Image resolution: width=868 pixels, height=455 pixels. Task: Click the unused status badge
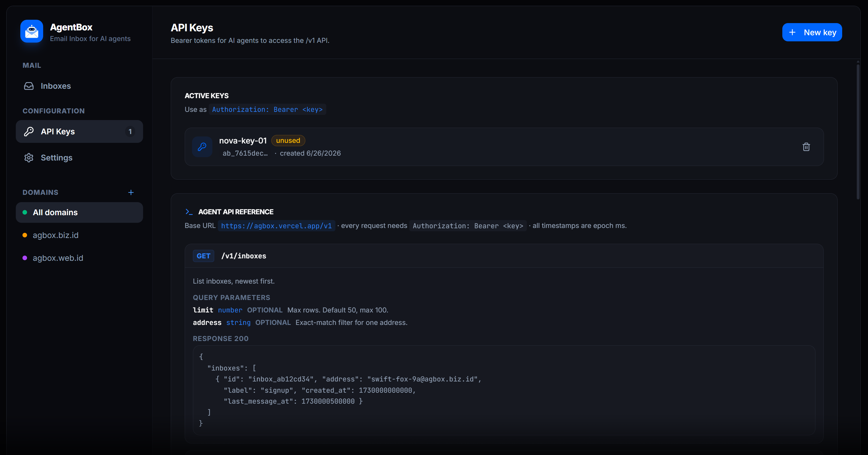(288, 140)
